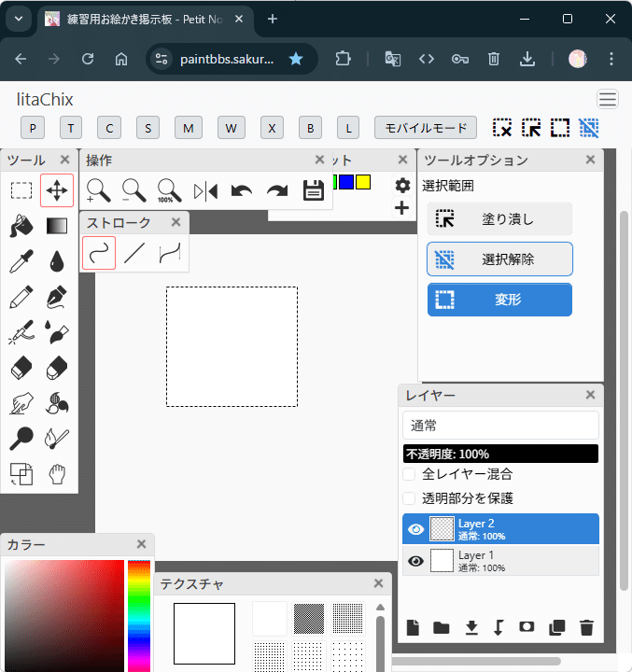Select the burn tool
Screen dimensions: 632x672
pyautogui.click(x=57, y=439)
